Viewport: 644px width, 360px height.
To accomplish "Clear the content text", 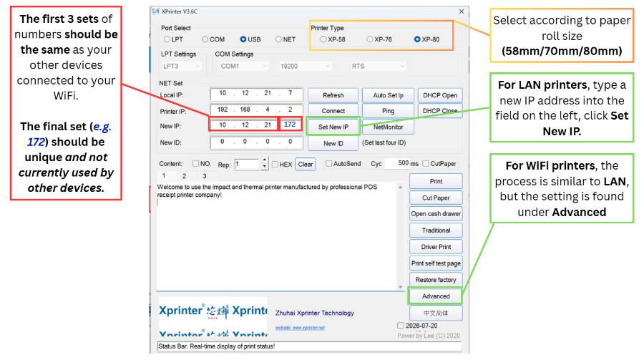I will point(306,165).
